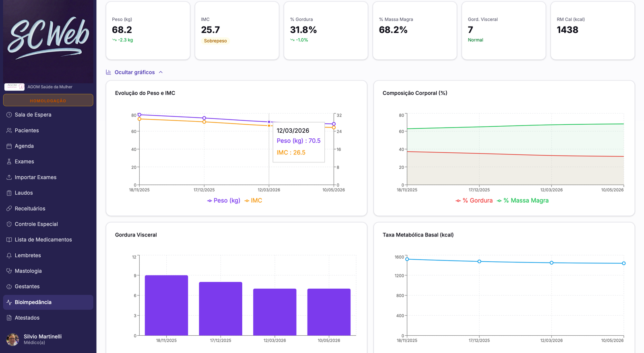The image size is (644, 353).
Task: Click the AGOM Saúde da Mulher clinic name
Action: point(50,87)
